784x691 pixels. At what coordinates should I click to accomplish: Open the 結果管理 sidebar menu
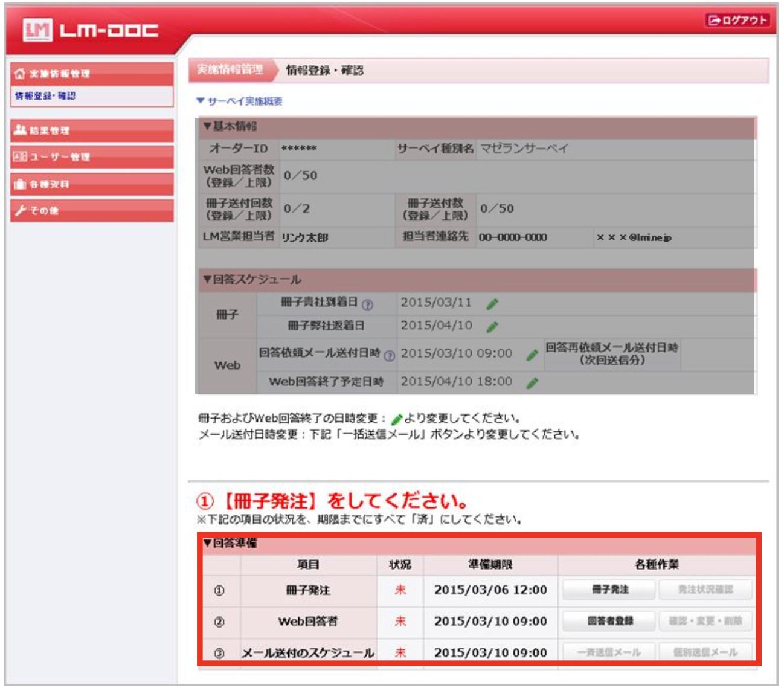click(92, 130)
